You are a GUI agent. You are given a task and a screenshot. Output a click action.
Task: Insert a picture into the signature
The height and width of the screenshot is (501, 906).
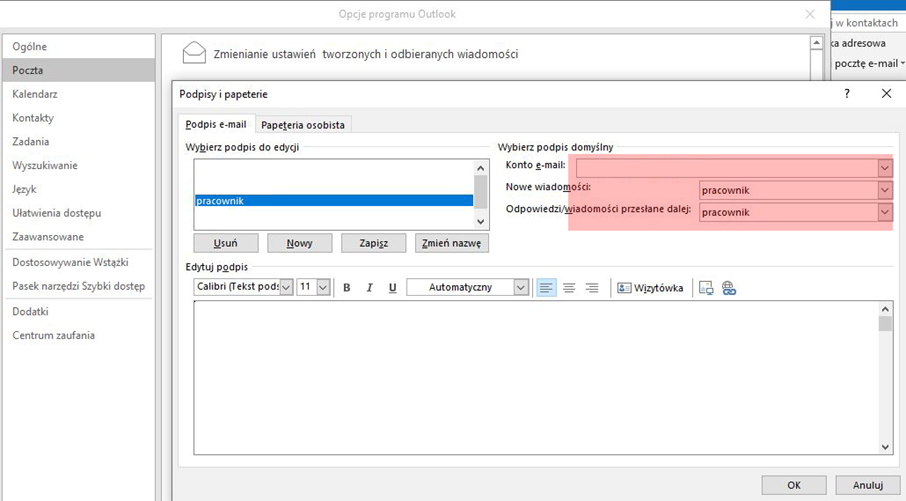(x=706, y=288)
